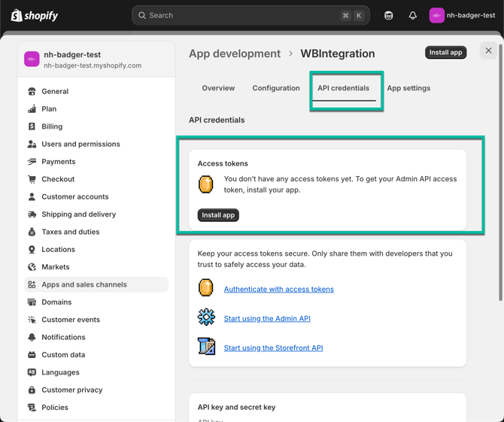This screenshot has height=422, width=504.
Task: Click the Checkout cart icon
Action: 32,179
